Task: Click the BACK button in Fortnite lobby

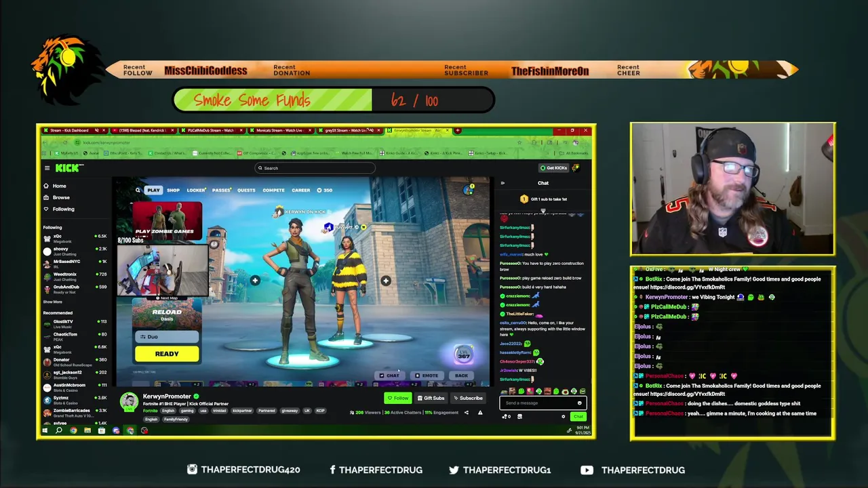Action: pos(461,375)
